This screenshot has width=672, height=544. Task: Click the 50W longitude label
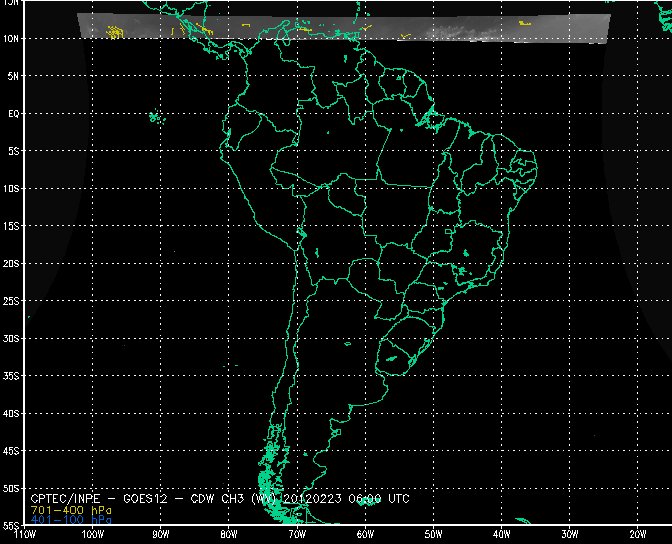click(433, 535)
